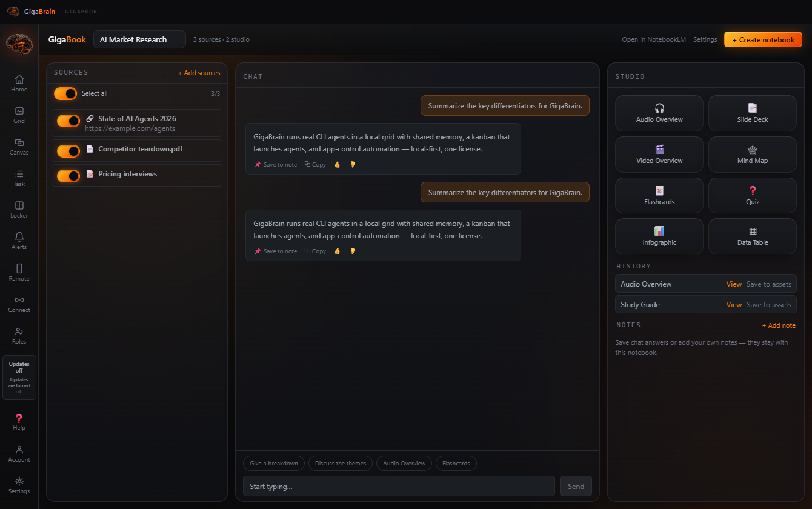Screen dimensions: 812x509
Task: Generate a Data Table in Studio
Action: click(753, 236)
